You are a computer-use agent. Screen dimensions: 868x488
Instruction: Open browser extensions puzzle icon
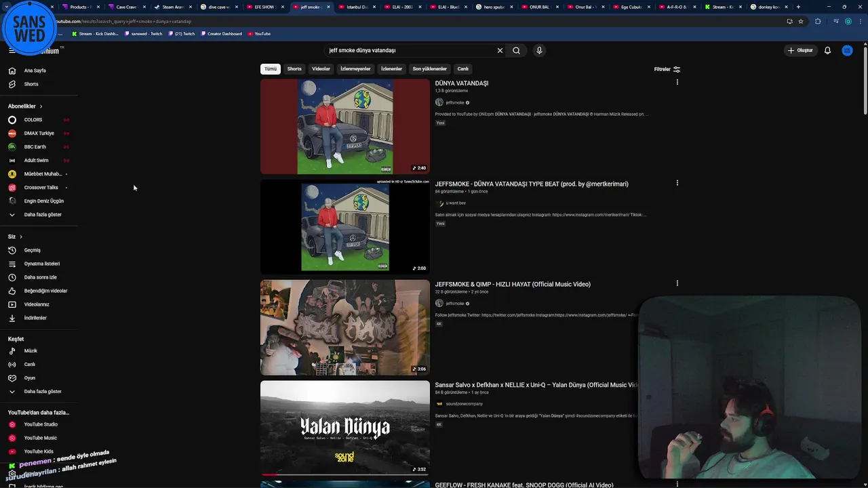click(818, 21)
